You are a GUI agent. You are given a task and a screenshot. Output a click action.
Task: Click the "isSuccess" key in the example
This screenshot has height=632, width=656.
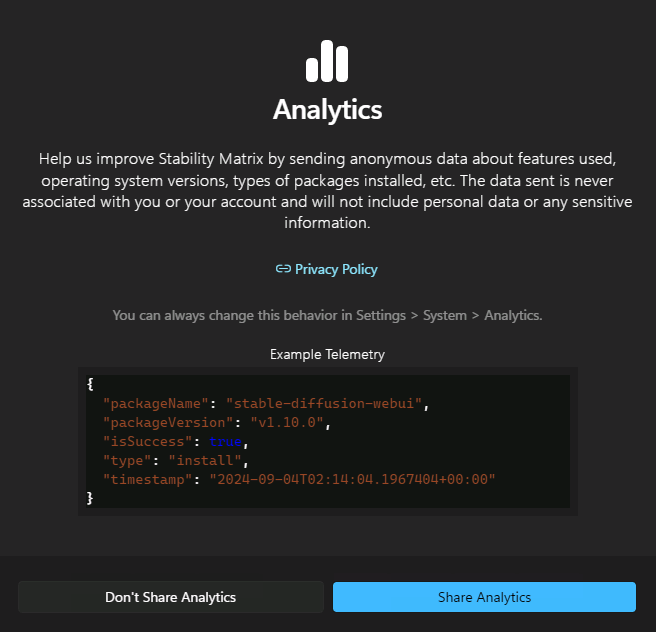[x=146, y=442]
